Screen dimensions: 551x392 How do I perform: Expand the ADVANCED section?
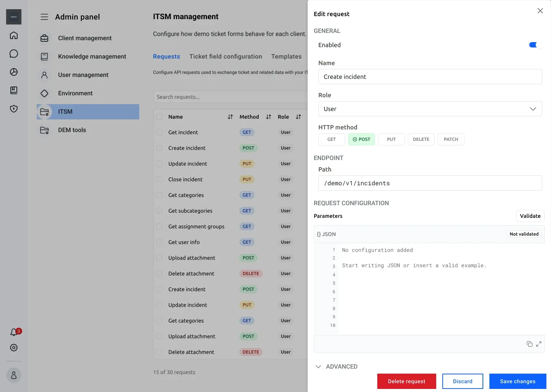[336, 366]
